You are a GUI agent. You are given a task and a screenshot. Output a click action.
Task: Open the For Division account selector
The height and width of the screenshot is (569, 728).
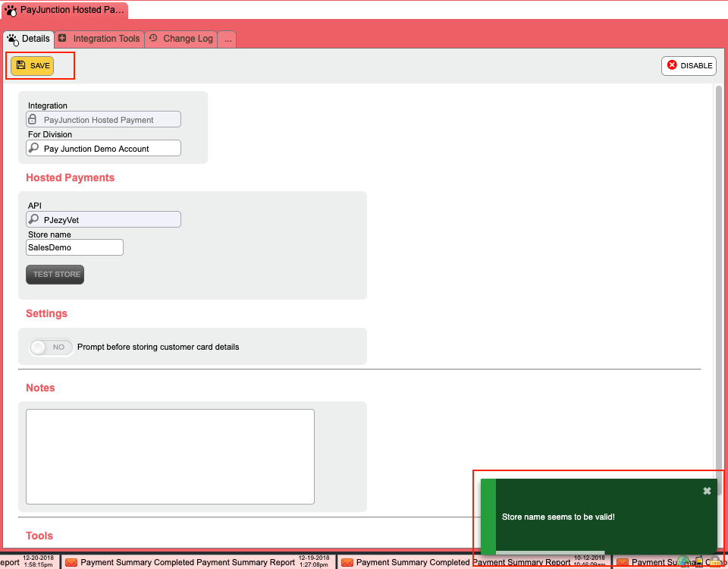pyautogui.click(x=102, y=148)
